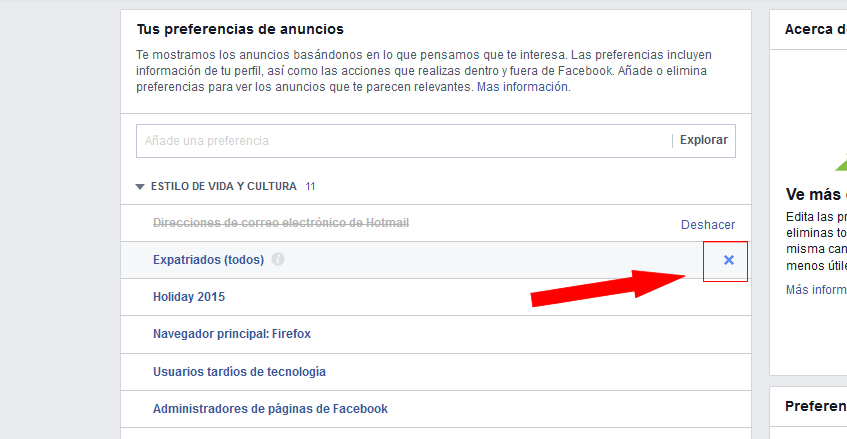Image resolution: width=847 pixels, height=439 pixels.
Task: Select the Acerca d panel heading
Action: pos(816,29)
